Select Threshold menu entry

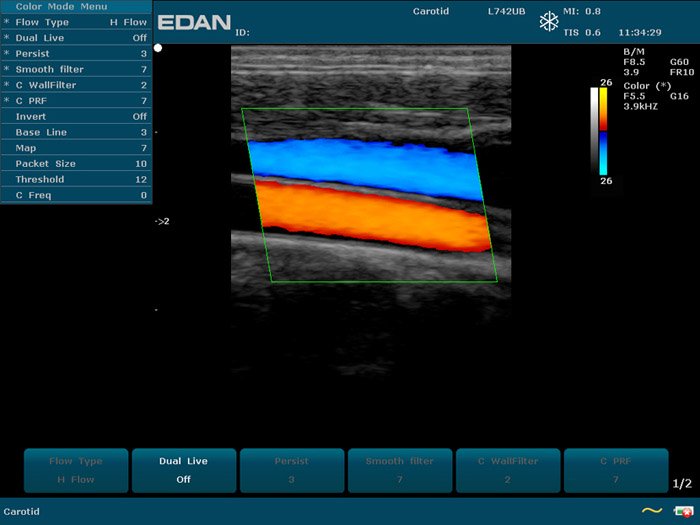[76, 179]
